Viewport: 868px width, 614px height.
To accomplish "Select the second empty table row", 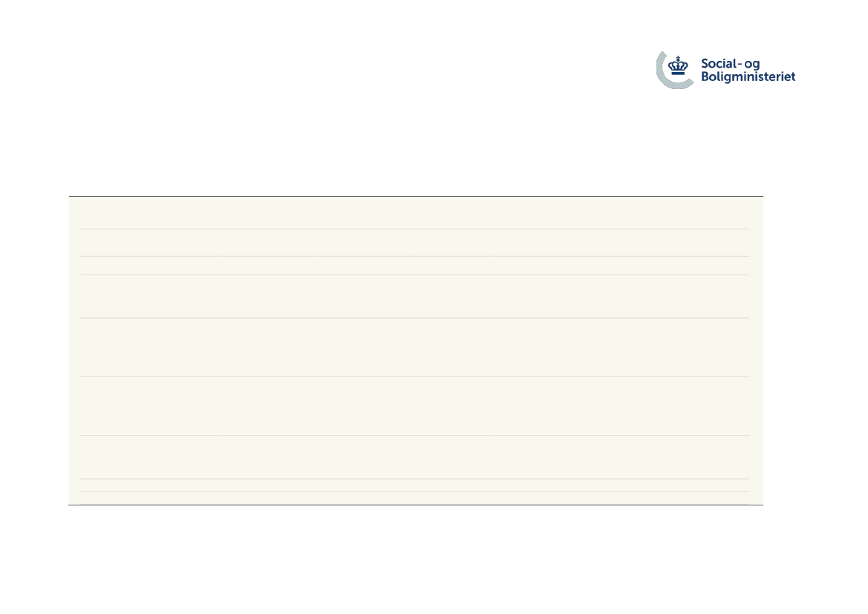I will (x=414, y=243).
